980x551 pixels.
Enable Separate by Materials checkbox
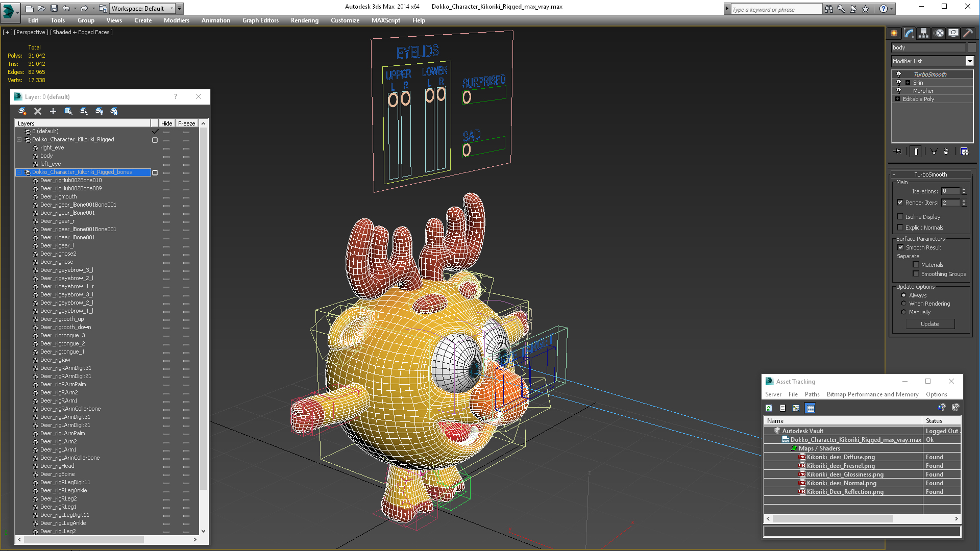[916, 265]
